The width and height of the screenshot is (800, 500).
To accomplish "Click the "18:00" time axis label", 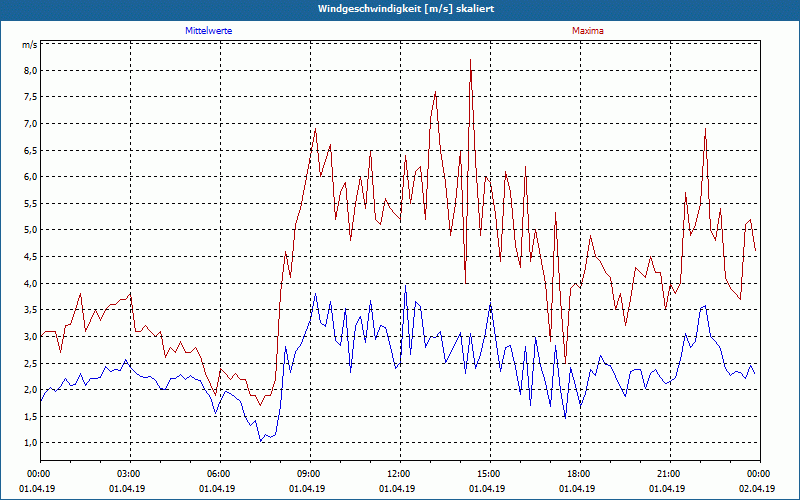I will point(580,474).
